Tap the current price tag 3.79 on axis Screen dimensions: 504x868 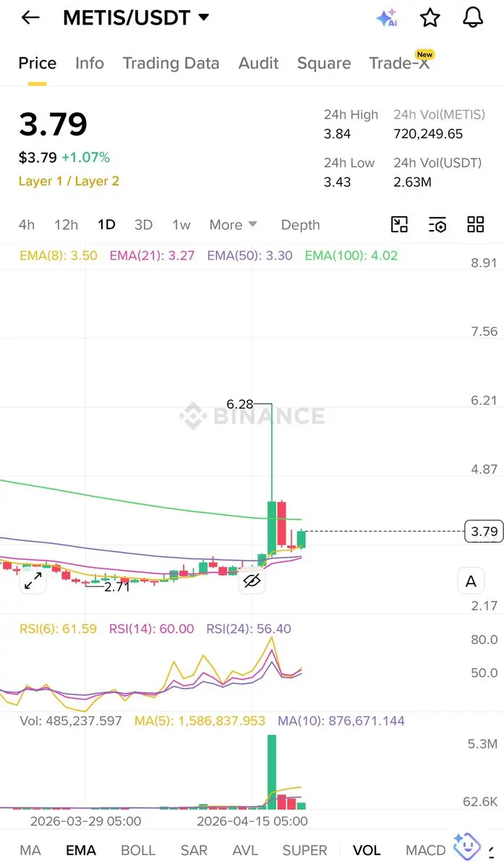[x=484, y=531]
